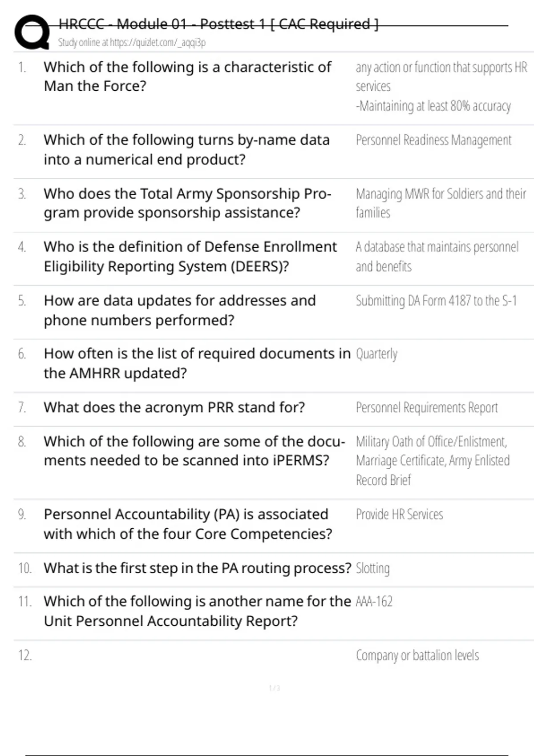
Task: Select the addresses and phone numbers question
Action: 180,310
